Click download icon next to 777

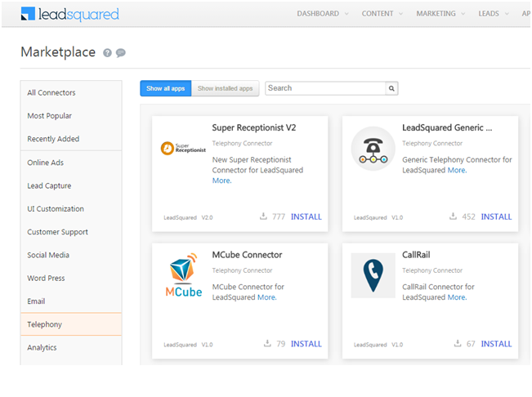tap(263, 216)
